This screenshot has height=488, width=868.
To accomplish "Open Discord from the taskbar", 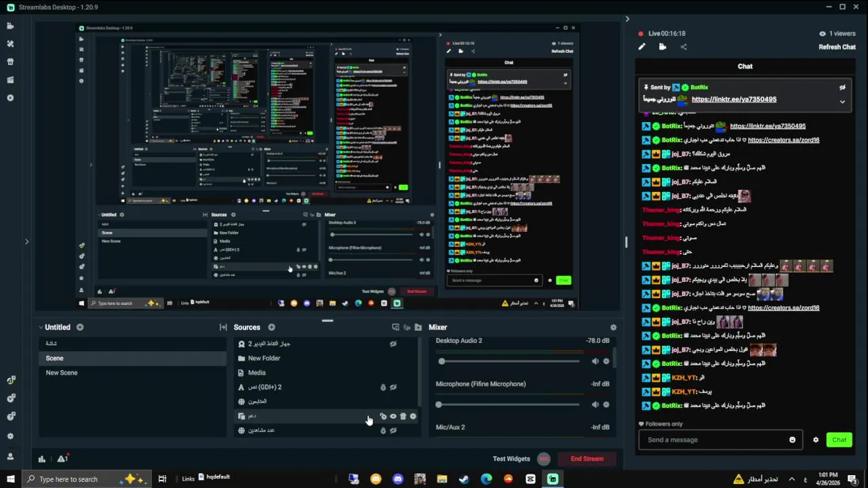I will 398,479.
